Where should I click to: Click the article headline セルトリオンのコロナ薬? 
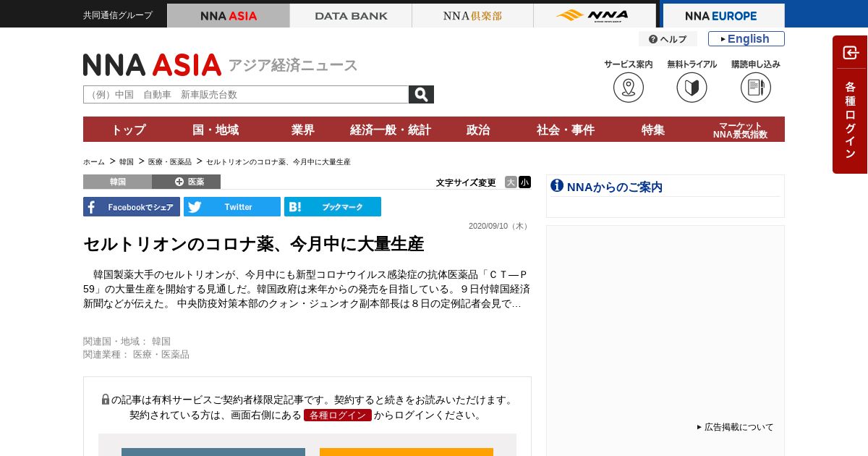(x=253, y=244)
